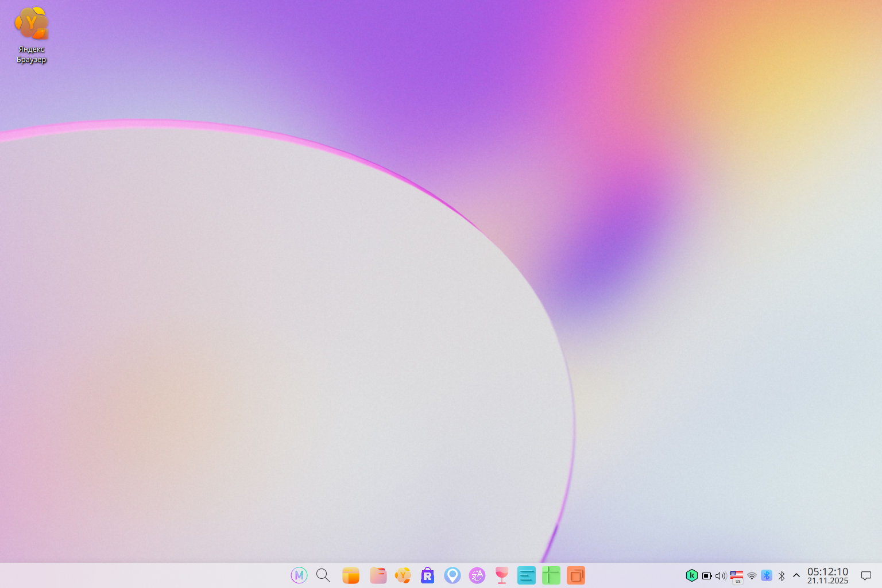882x588 pixels.
Task: Launch the green spreadsheet grid app
Action: pyautogui.click(x=551, y=575)
